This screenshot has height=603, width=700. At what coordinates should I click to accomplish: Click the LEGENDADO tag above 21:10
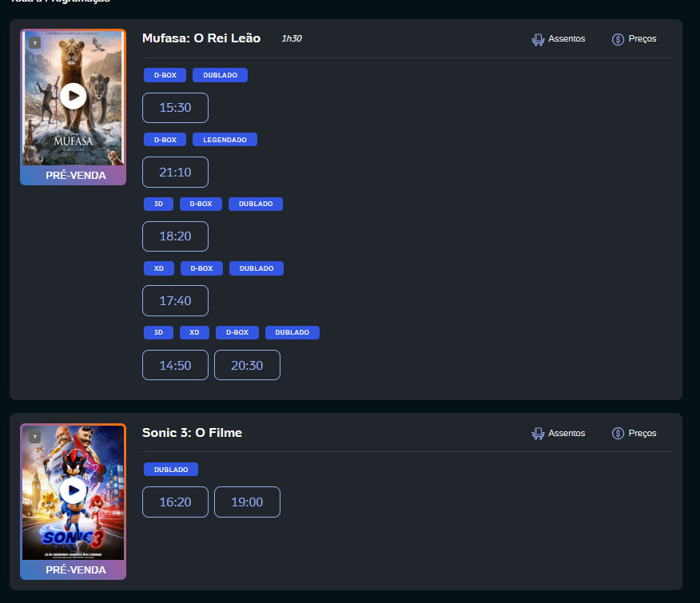point(225,140)
